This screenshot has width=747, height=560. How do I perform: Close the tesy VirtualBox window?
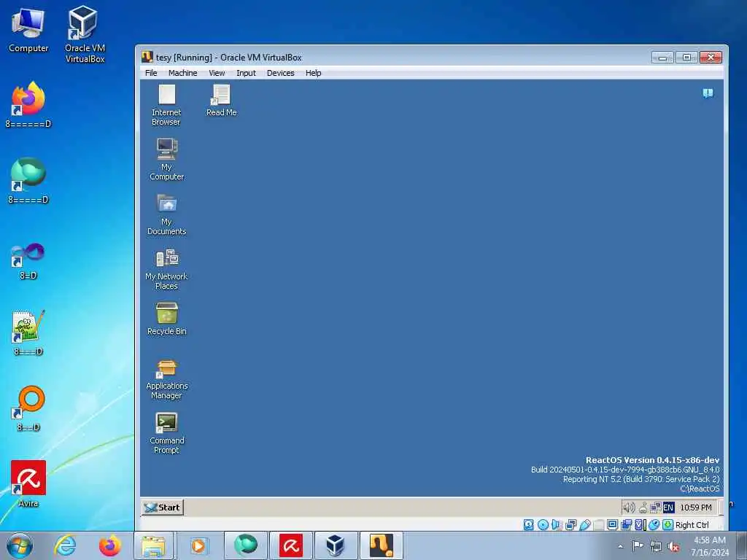(711, 58)
